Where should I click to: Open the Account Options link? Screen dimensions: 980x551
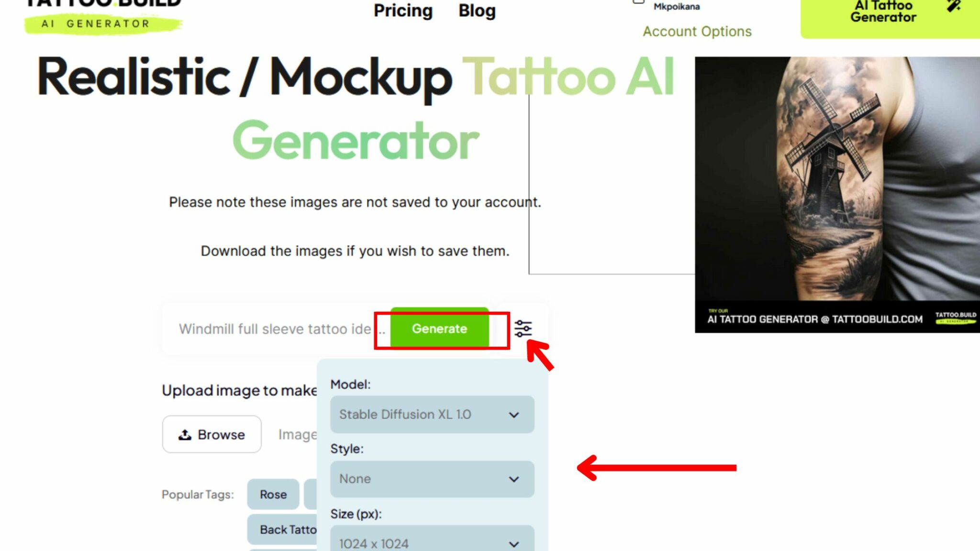(697, 32)
